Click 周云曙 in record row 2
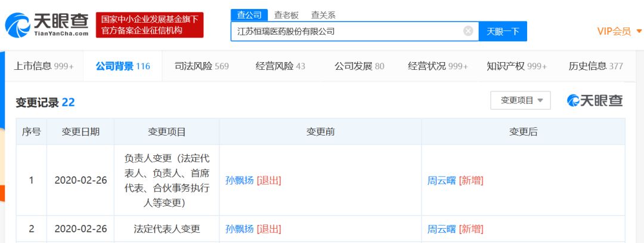This screenshot has height=243, width=644. [x=441, y=229]
